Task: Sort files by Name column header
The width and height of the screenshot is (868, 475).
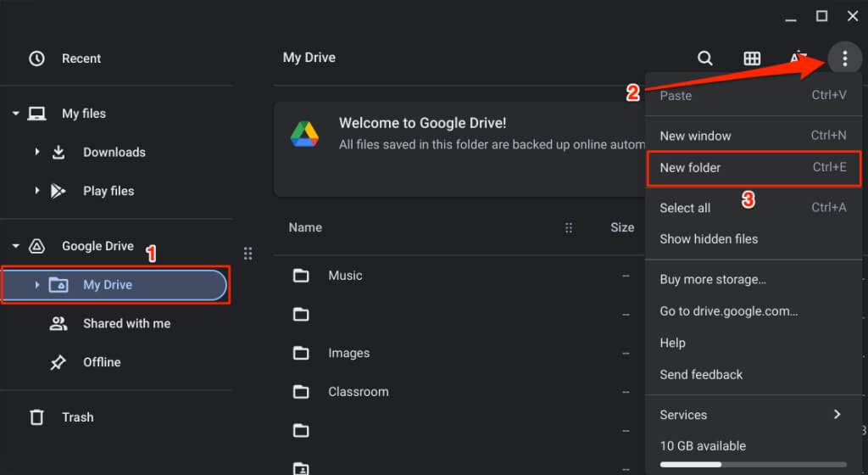Action: point(305,227)
